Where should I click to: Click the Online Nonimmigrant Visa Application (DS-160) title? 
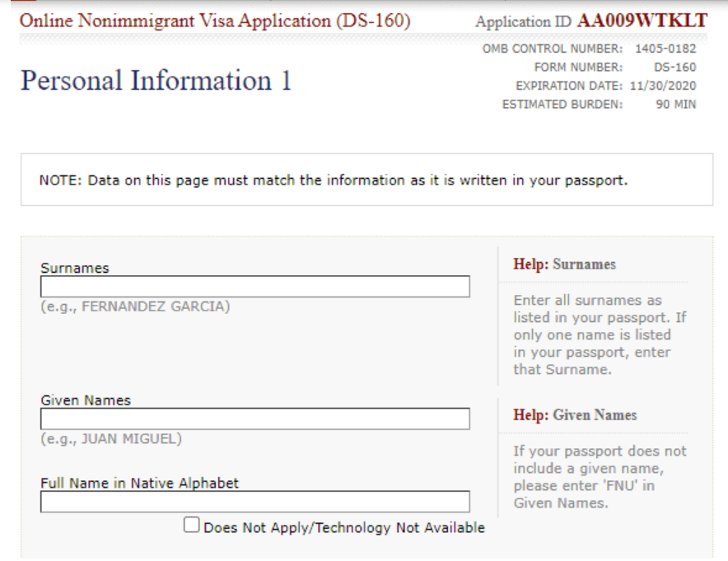[214, 21]
